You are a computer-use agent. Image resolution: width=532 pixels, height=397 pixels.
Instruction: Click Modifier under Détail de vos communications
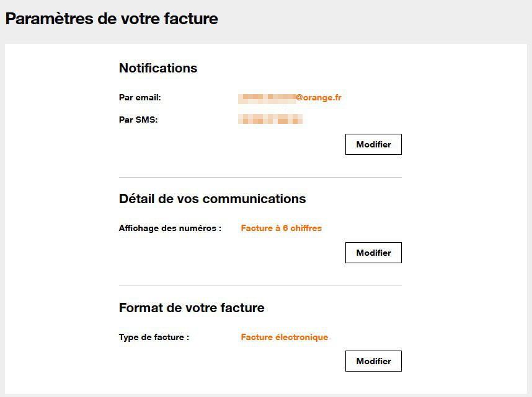[x=373, y=253]
